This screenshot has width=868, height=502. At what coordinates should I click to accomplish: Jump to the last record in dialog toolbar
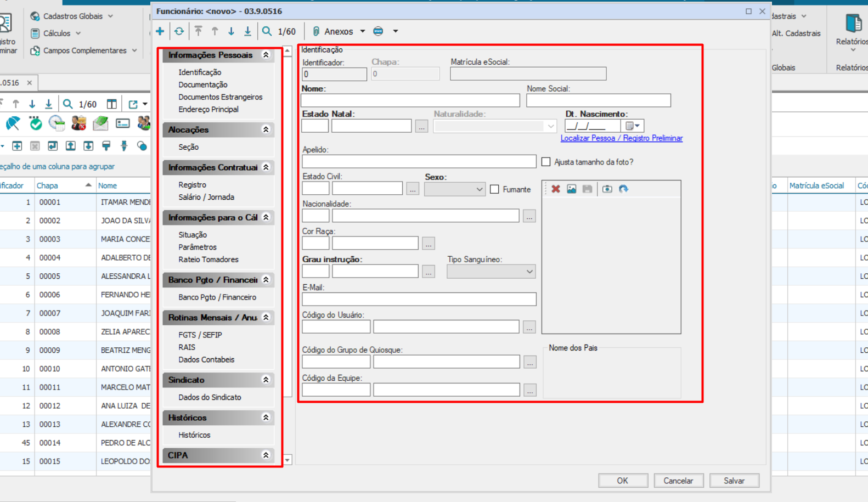point(248,31)
